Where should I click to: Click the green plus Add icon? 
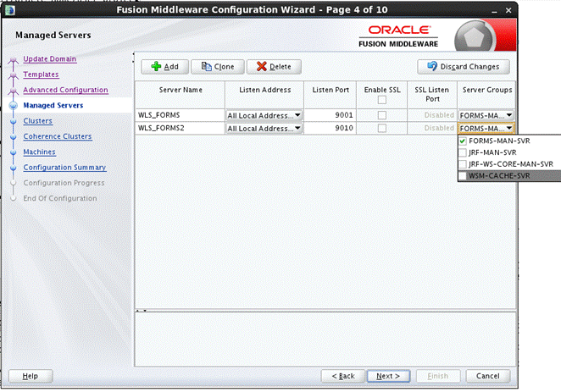[156, 67]
